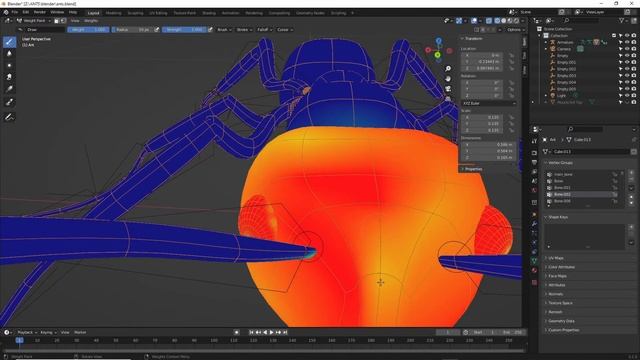This screenshot has width=640, height=360.
Task: Open the Modifiers wrench properties tab
Action: [x=534, y=224]
